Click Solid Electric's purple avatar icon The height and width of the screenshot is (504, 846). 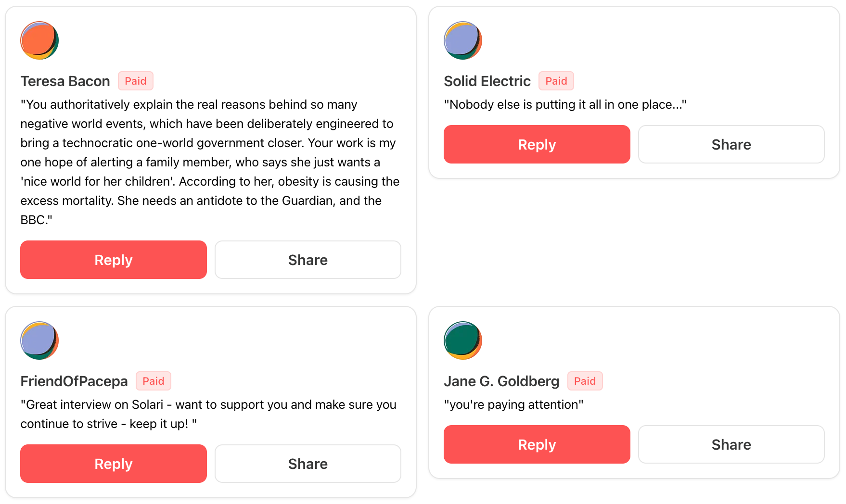point(462,40)
